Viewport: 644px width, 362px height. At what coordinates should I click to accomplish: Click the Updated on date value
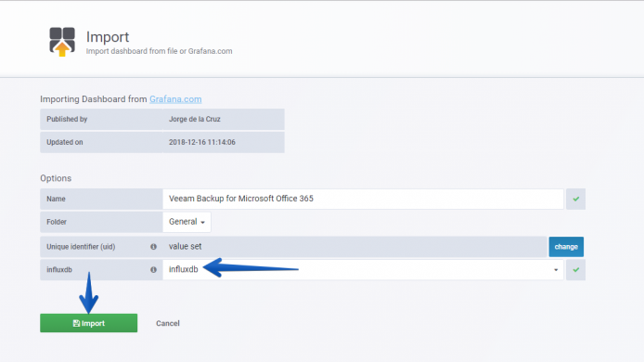202,142
